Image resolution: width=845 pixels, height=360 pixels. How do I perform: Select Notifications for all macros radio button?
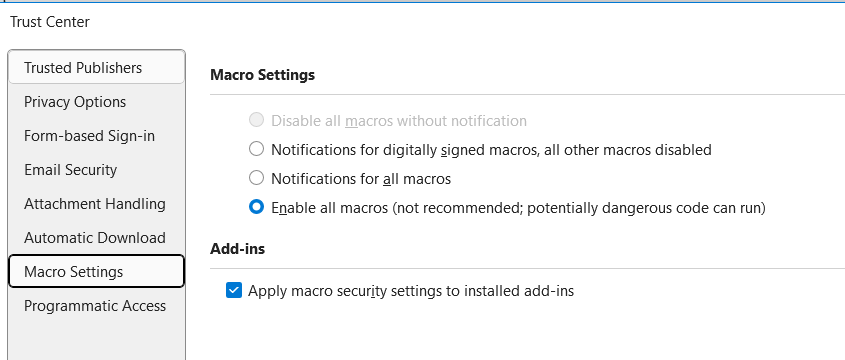[x=257, y=178]
